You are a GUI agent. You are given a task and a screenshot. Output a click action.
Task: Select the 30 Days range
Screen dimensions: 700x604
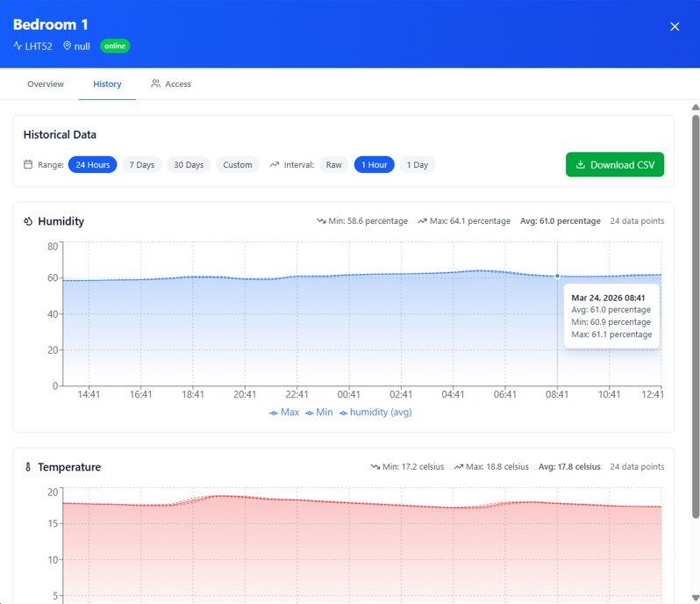coord(189,164)
